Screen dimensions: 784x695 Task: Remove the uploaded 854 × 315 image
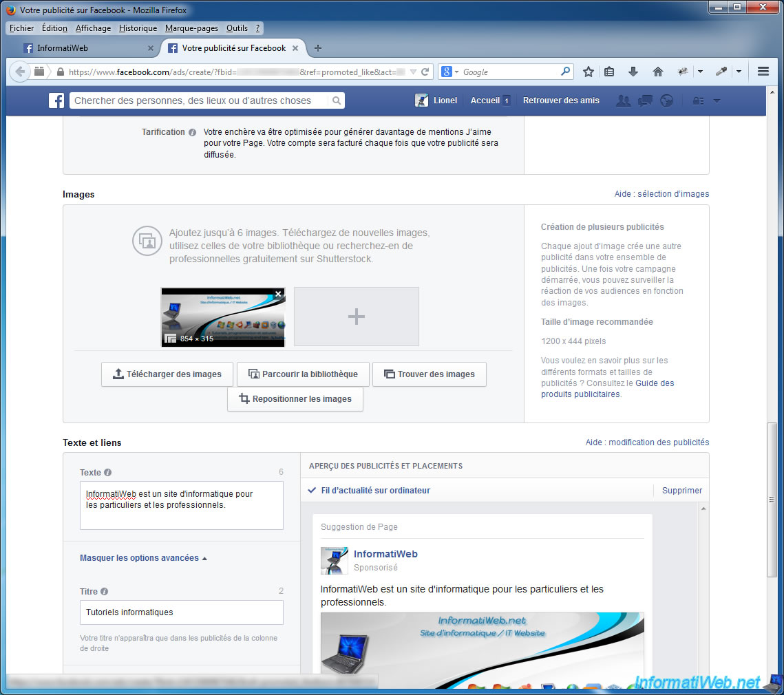click(x=279, y=294)
